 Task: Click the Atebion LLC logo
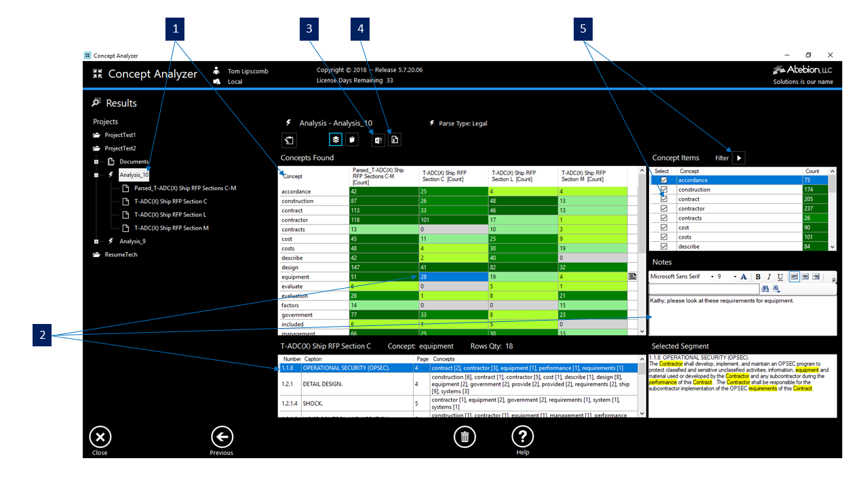802,70
